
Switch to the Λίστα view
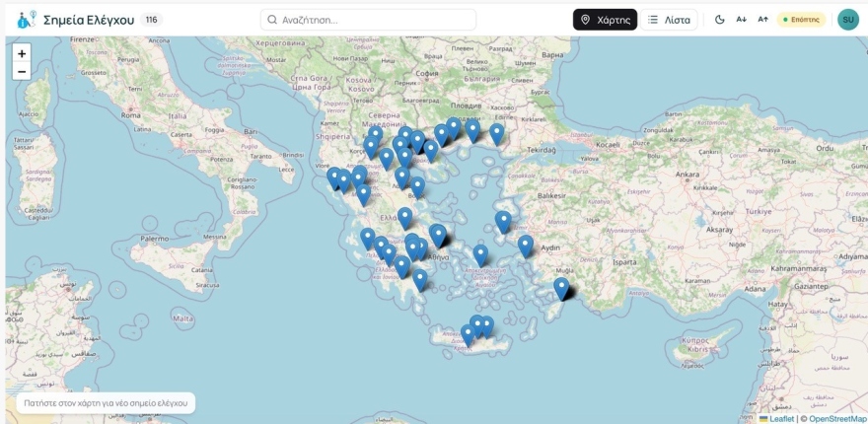670,20
